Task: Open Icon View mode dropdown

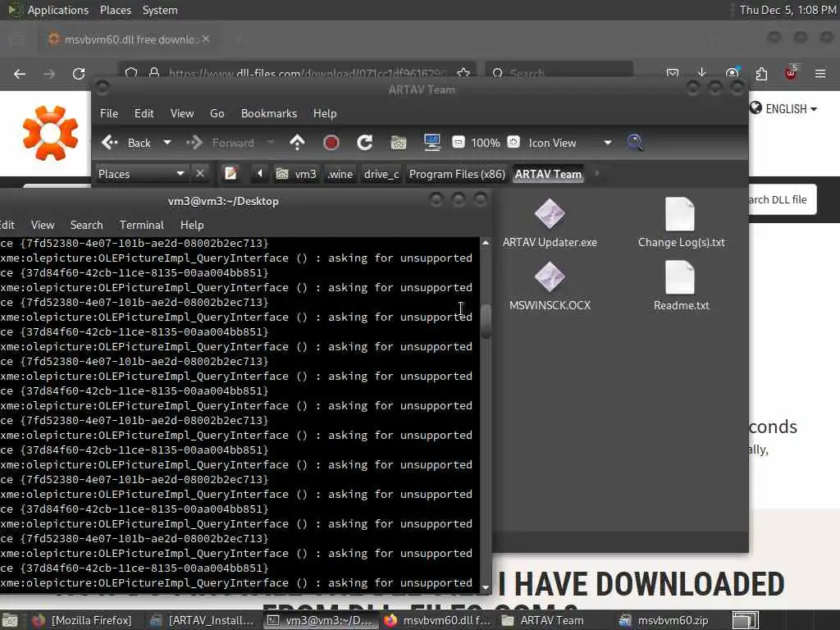Action: point(570,143)
